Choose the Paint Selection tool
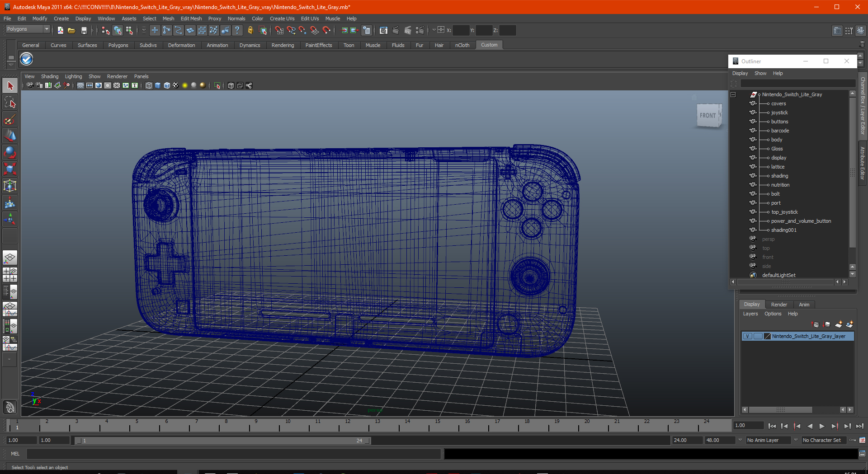Screen dimensions: 868x474 coord(10,119)
